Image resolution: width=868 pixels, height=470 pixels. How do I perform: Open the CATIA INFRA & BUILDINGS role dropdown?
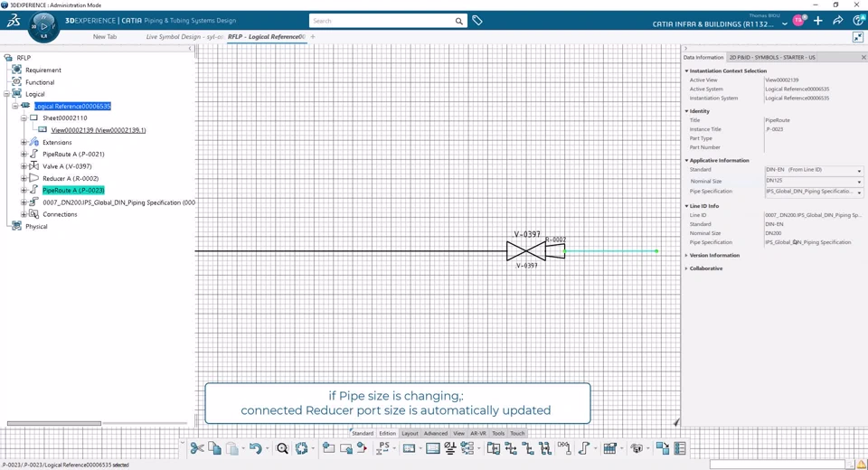[x=785, y=24]
